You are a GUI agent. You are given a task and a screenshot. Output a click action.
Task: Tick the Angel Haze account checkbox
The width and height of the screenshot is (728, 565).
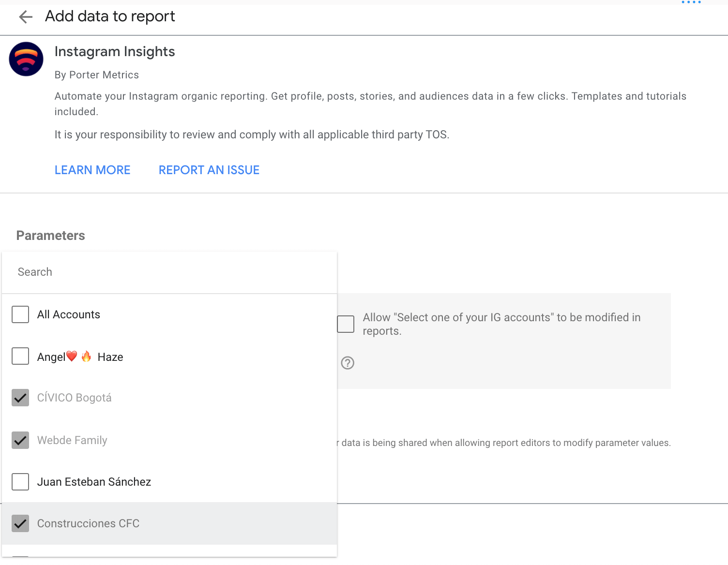20,357
